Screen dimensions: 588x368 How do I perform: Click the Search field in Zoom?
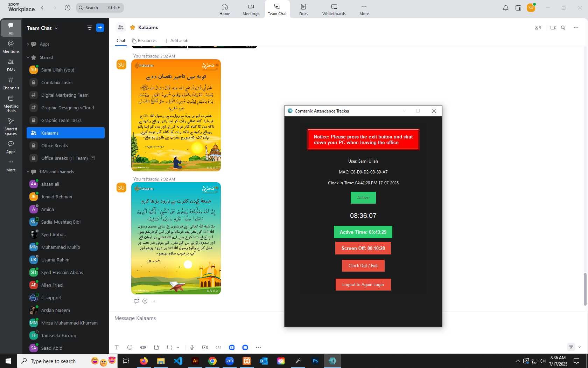[100, 8]
